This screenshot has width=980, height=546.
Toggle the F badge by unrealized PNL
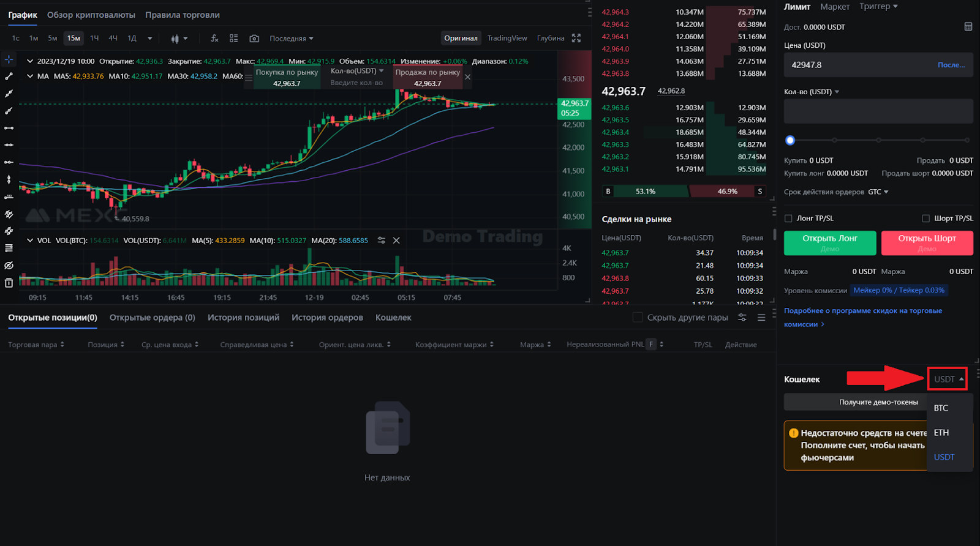click(652, 344)
